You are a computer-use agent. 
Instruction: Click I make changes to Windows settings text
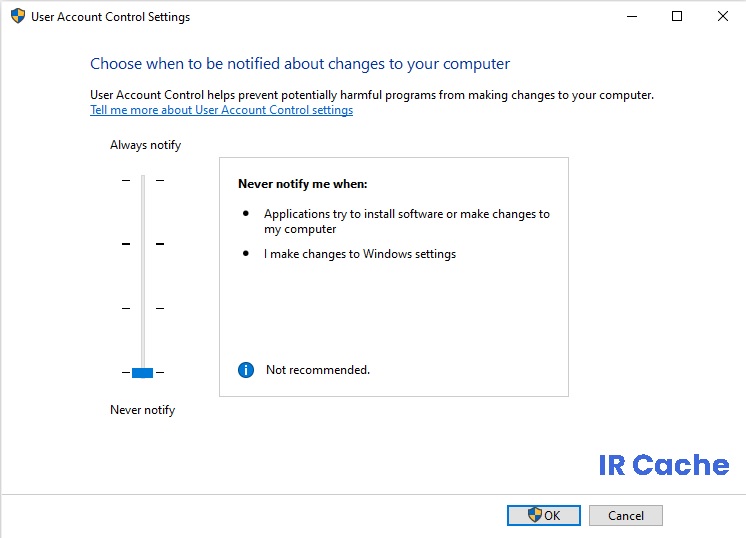pyautogui.click(x=360, y=254)
